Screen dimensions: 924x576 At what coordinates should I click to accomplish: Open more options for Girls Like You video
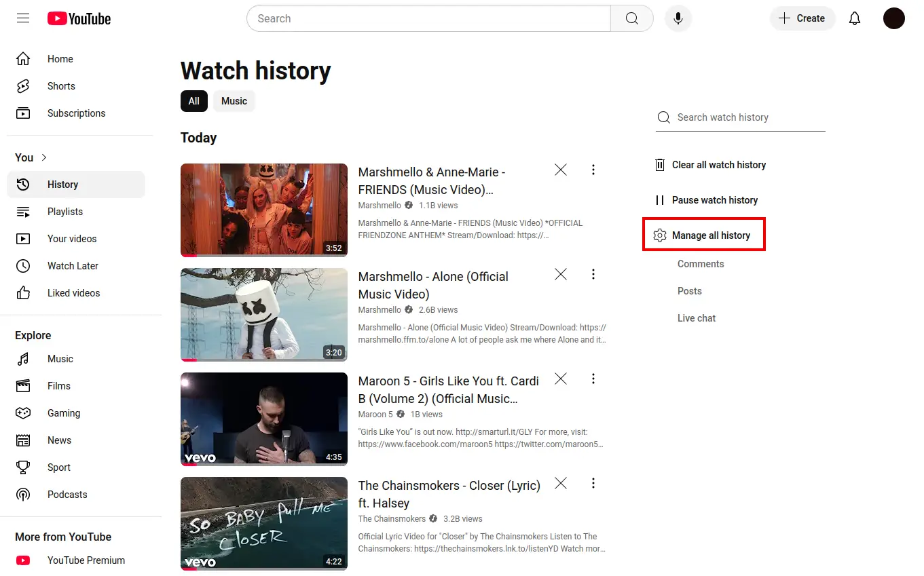click(x=593, y=379)
